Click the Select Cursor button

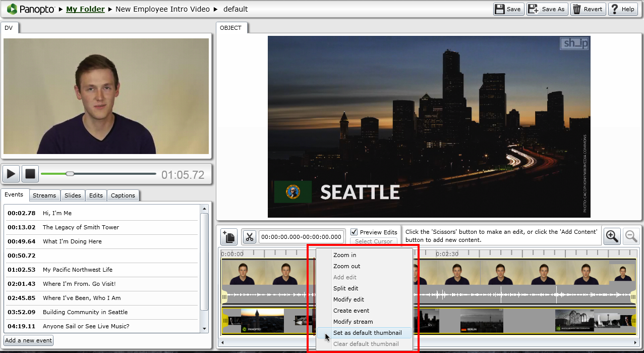coord(374,241)
